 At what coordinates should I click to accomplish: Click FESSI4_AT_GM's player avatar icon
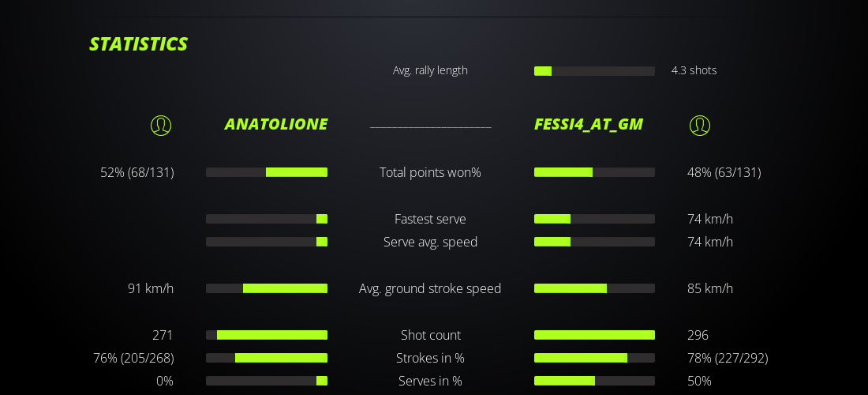(699, 125)
